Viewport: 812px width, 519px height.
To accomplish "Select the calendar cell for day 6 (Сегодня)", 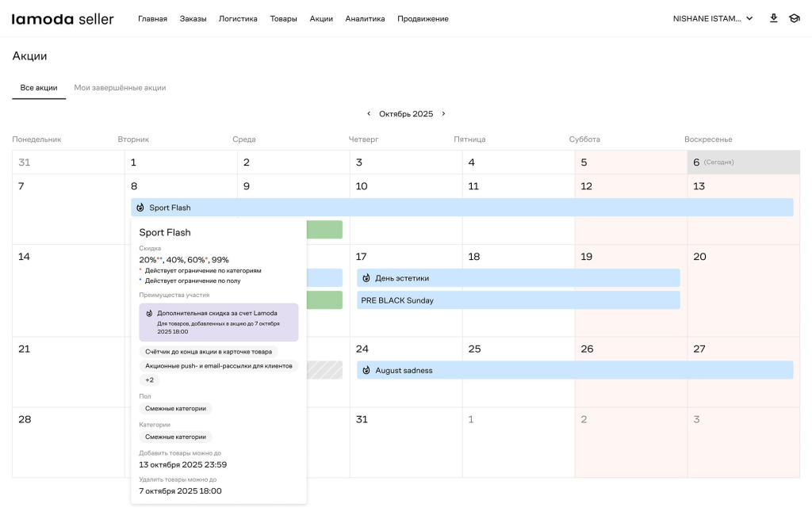I will point(743,162).
